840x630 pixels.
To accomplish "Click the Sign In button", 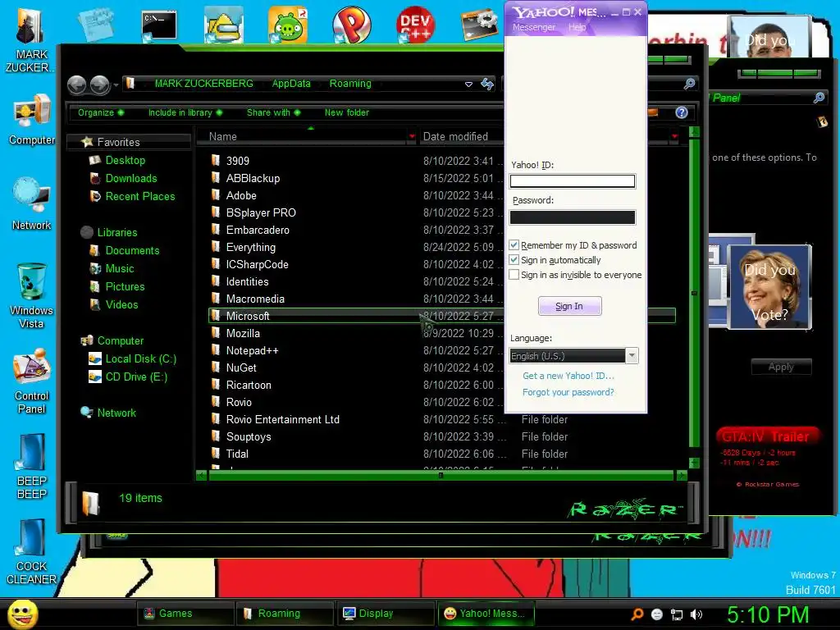I will [569, 306].
